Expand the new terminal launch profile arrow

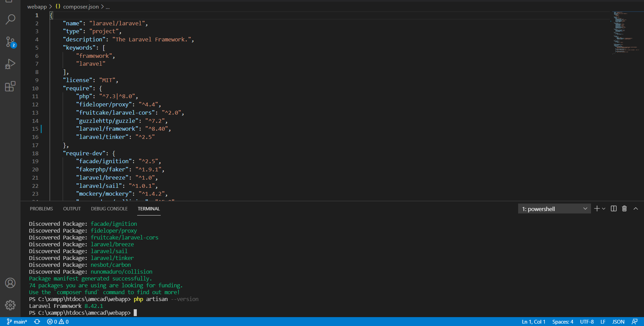[604, 209]
